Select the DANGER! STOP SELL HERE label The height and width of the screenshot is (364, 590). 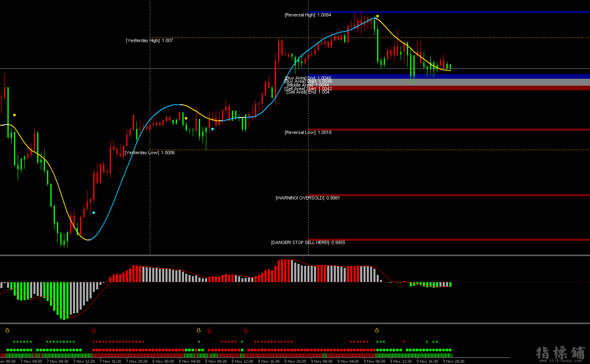tap(308, 243)
